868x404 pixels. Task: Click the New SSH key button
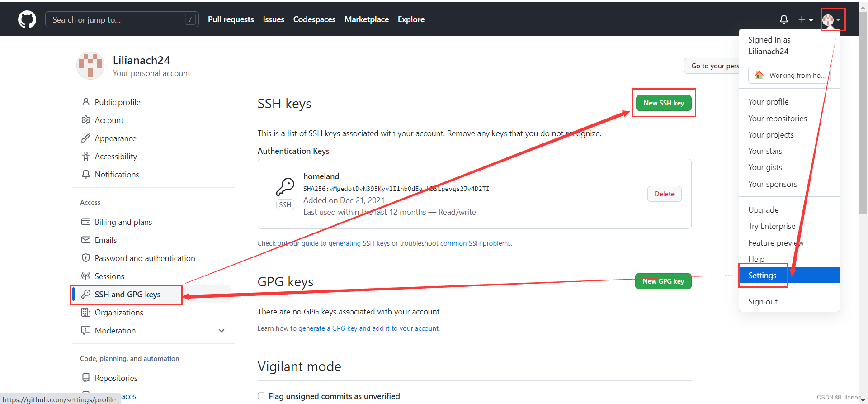(x=664, y=103)
